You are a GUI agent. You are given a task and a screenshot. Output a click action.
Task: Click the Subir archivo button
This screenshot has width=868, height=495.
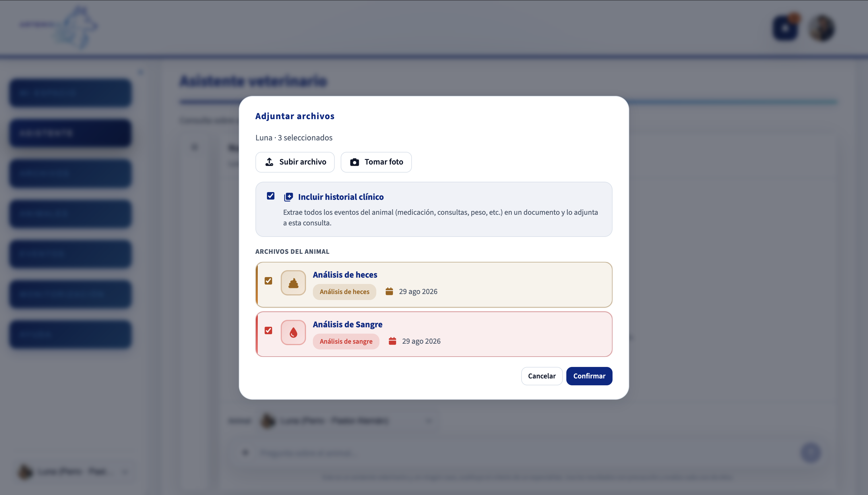295,162
